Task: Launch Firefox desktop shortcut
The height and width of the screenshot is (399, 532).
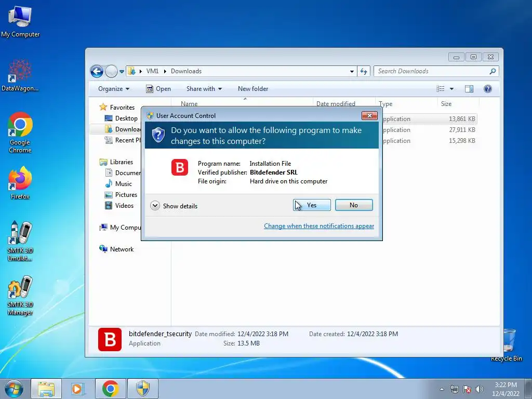Action: pyautogui.click(x=20, y=182)
